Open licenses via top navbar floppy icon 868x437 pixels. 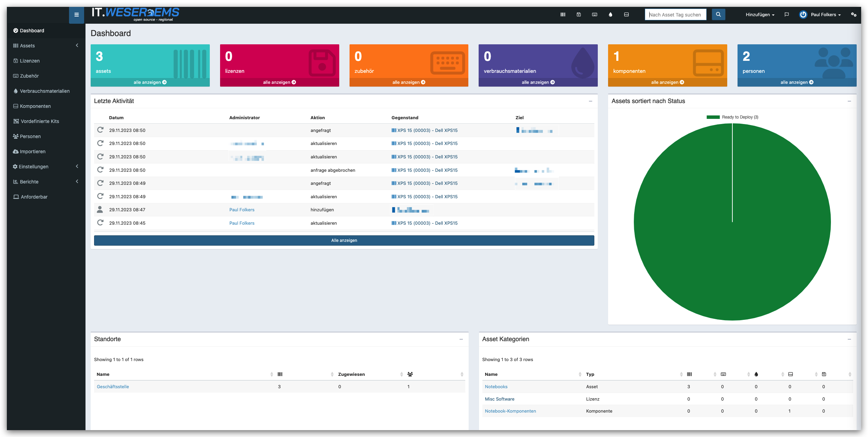[x=579, y=15]
